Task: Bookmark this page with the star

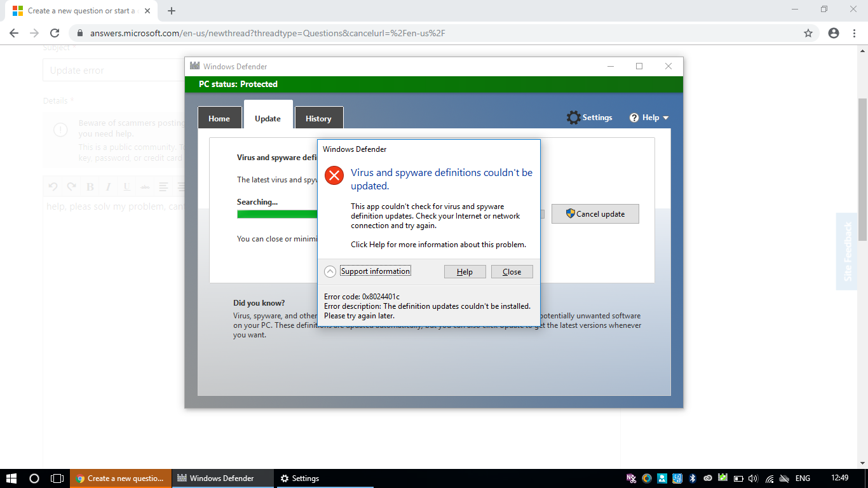Action: (808, 33)
